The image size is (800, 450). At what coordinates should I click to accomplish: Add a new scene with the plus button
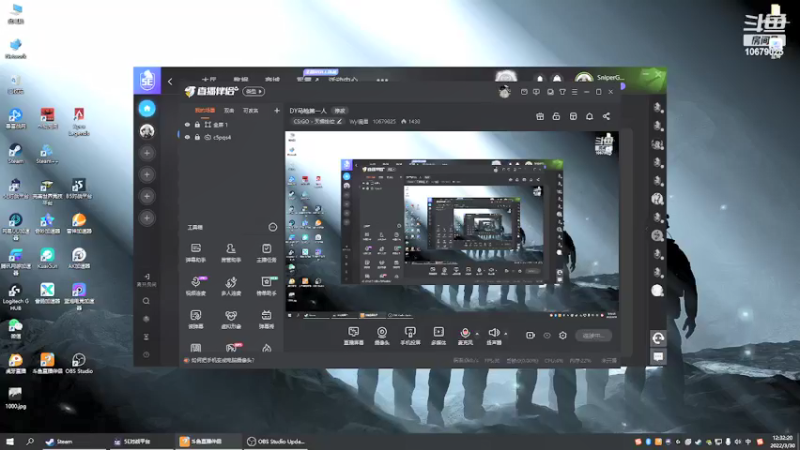(x=277, y=110)
